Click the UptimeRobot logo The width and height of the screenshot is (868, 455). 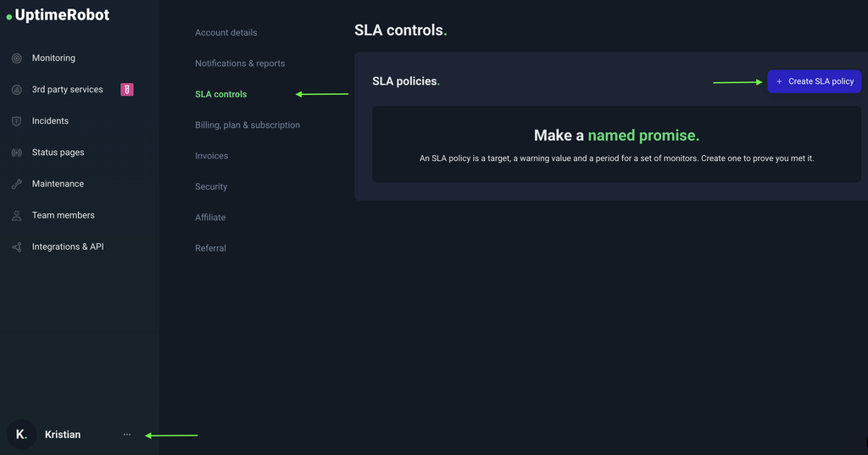tap(58, 15)
